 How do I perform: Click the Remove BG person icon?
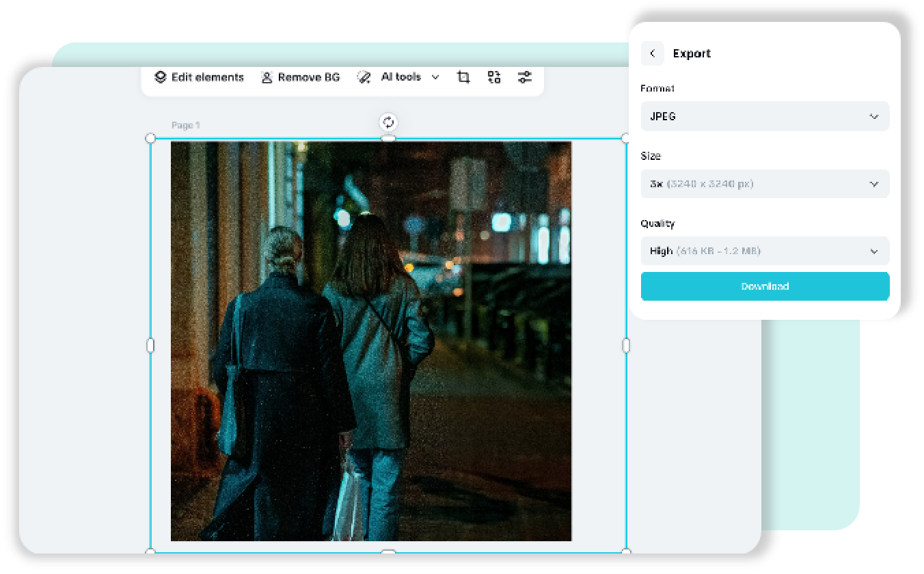[x=267, y=77]
